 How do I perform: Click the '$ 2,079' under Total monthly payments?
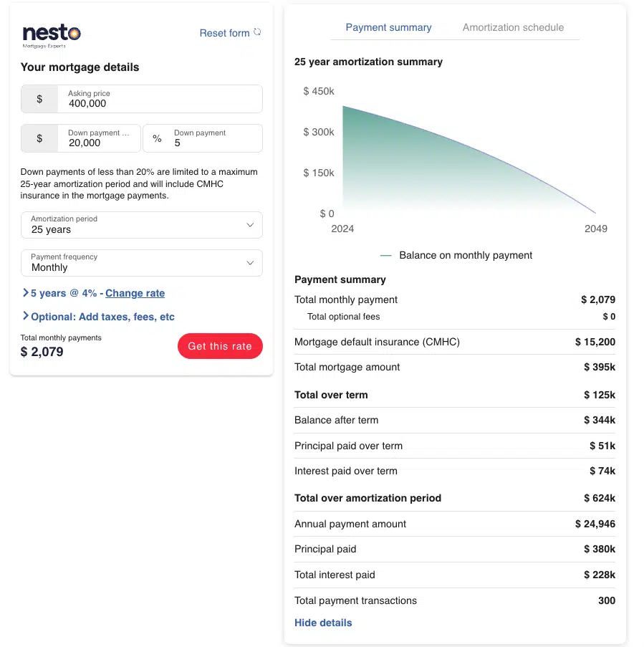point(42,352)
